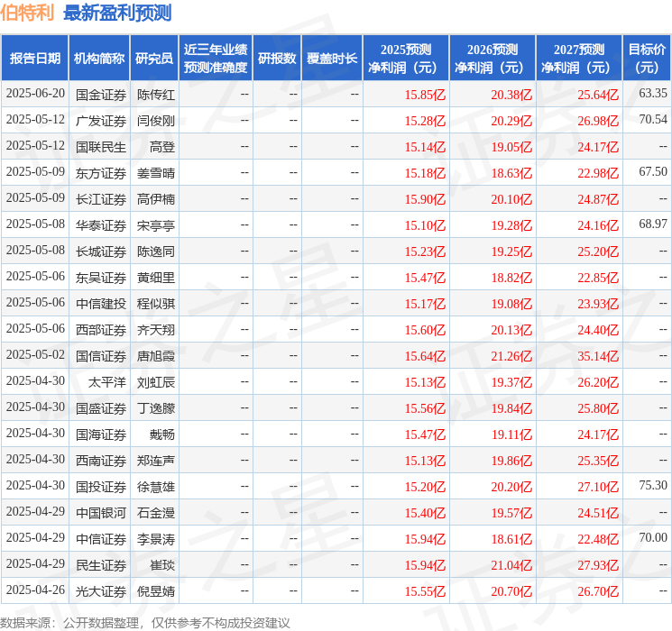
Task: Select the 光大证券 institution cell
Action: [101, 591]
